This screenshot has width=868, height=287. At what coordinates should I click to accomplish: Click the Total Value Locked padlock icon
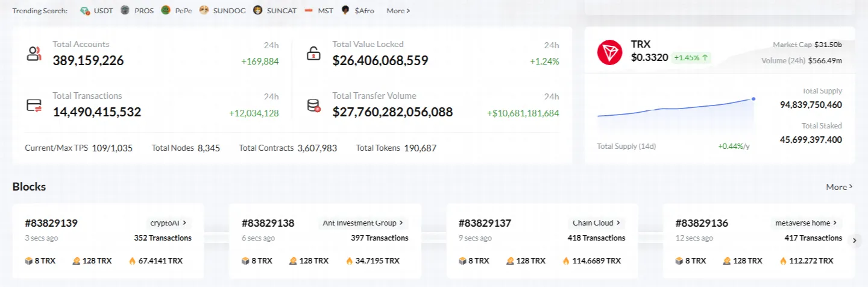tap(313, 53)
